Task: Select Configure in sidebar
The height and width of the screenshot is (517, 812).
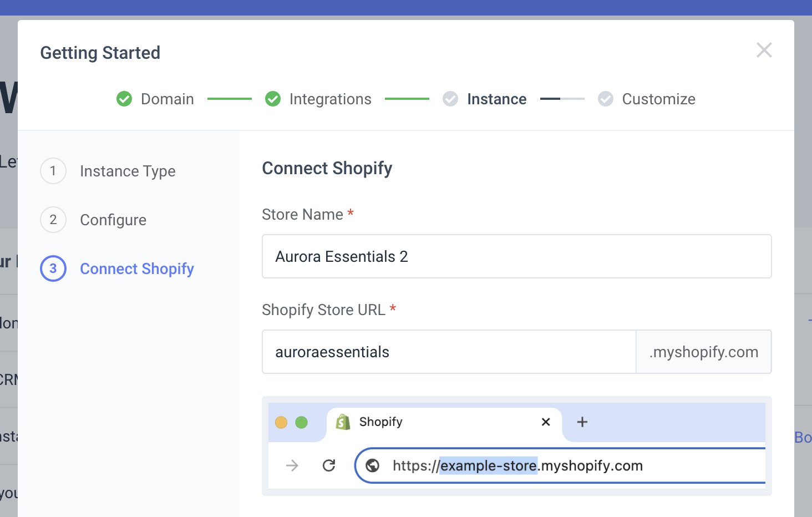Action: click(x=113, y=220)
